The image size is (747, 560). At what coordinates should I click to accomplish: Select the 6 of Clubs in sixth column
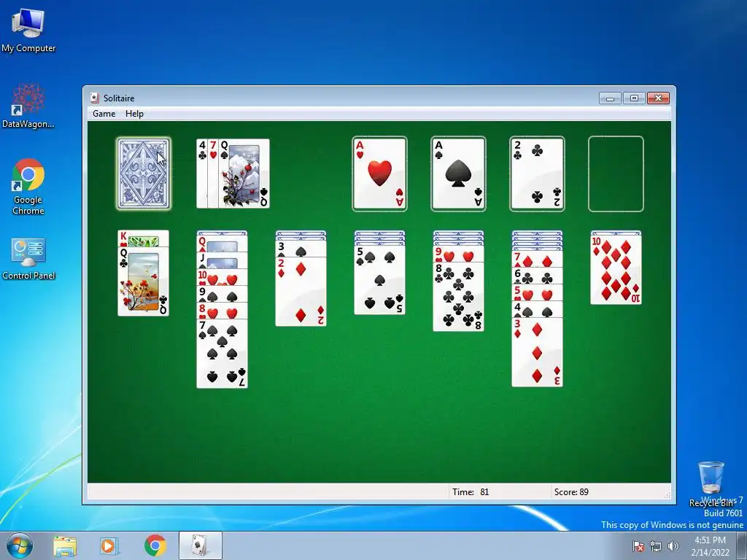(x=537, y=276)
